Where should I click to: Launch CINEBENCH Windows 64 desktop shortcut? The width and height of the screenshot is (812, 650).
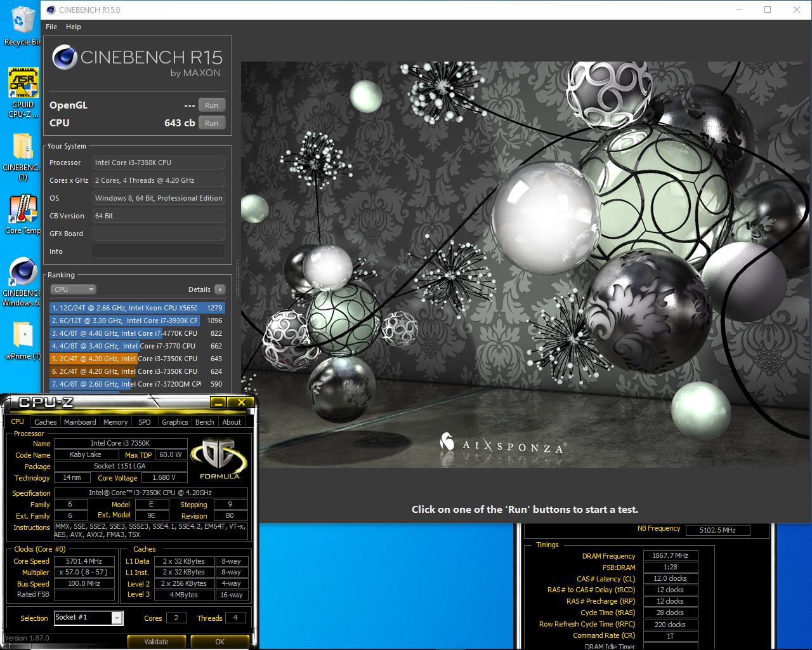click(x=22, y=282)
